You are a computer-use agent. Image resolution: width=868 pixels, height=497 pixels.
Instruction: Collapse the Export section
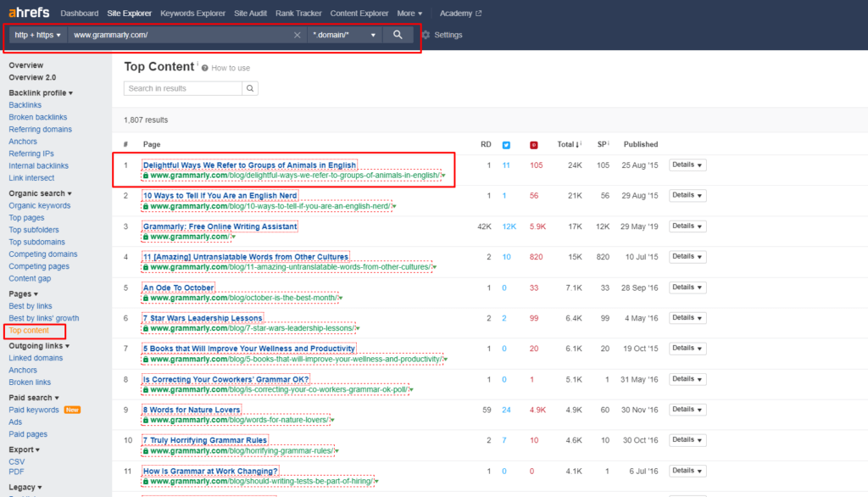tap(24, 450)
